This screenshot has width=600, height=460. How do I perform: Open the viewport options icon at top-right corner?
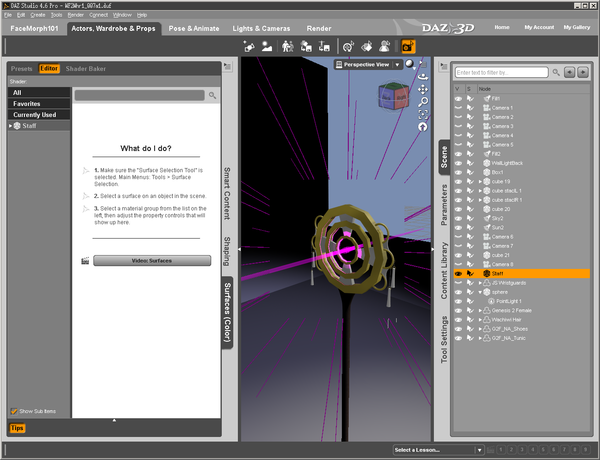[423, 64]
